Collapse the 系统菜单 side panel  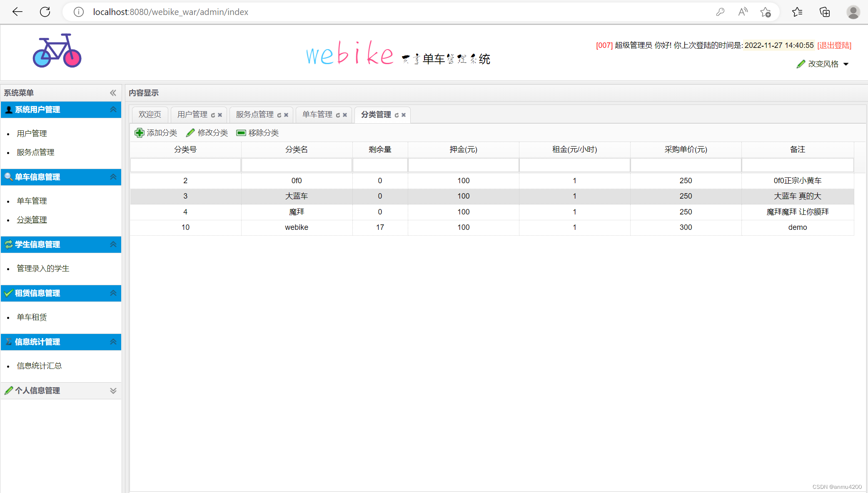113,93
